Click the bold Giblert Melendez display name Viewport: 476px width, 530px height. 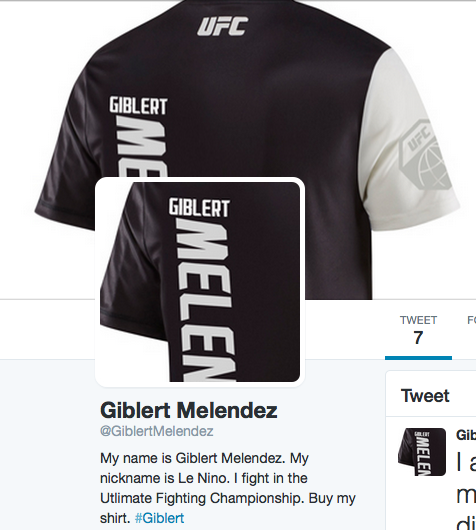[x=189, y=410]
